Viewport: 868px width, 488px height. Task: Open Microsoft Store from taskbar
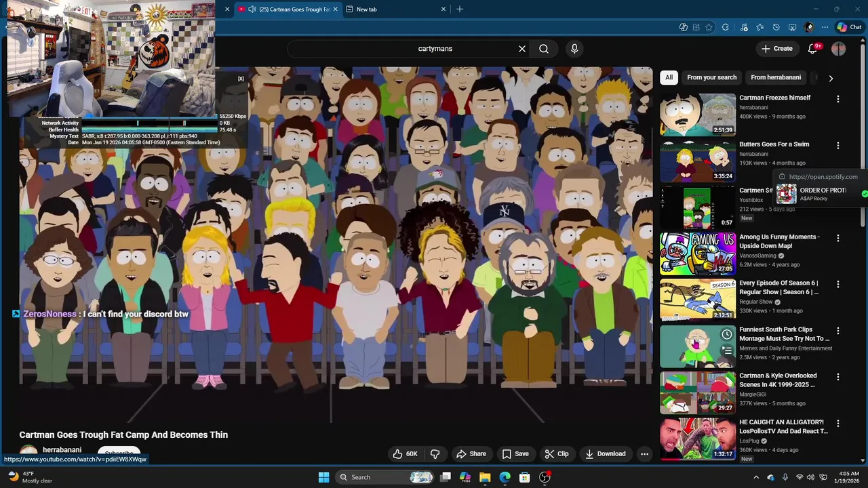click(x=524, y=477)
